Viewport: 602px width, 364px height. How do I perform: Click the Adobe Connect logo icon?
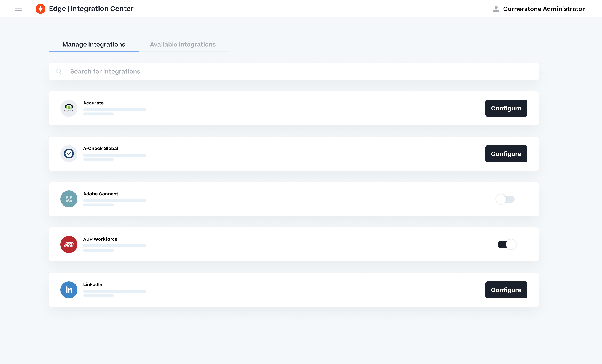[69, 199]
